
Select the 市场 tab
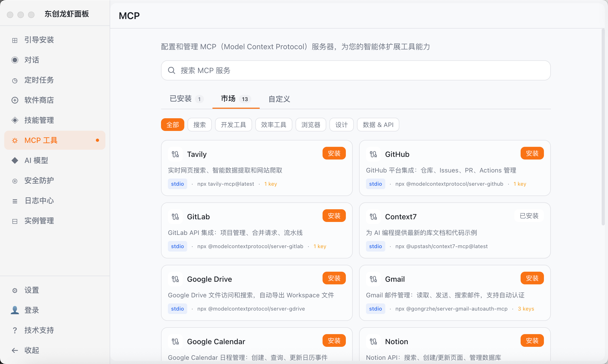click(236, 99)
